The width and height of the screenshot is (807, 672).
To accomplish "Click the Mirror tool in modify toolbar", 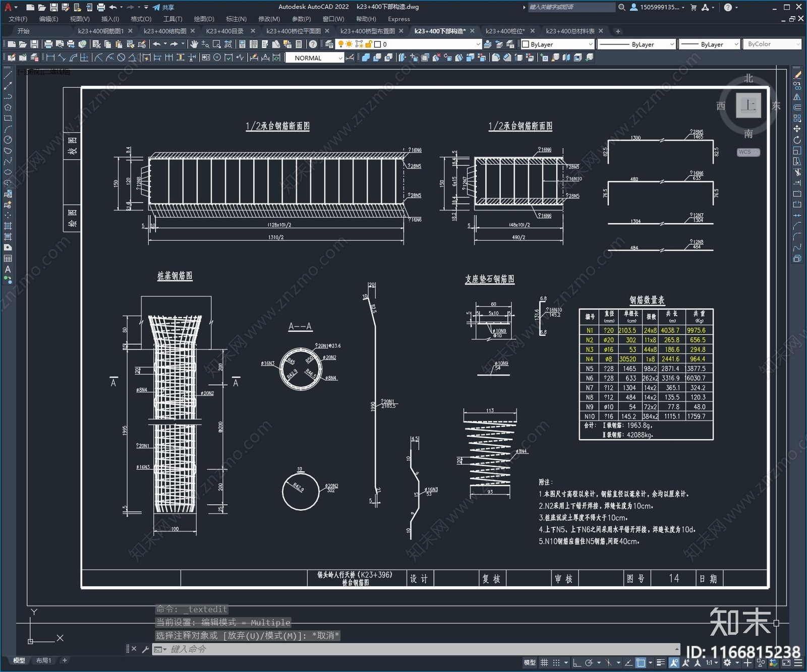I will tap(797, 97).
